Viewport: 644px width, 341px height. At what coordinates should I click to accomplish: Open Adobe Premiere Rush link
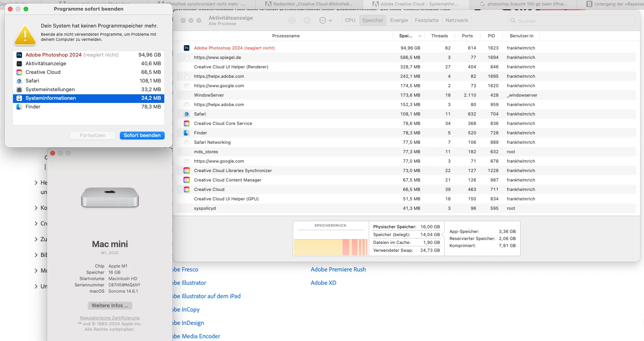[338, 269]
